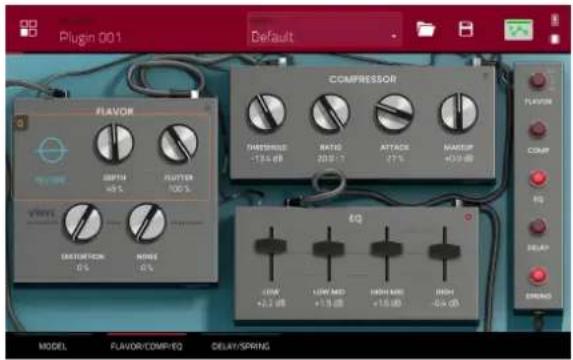Click the High band dB value readout
Viewport: 573px width, 360px height.
pos(444,303)
